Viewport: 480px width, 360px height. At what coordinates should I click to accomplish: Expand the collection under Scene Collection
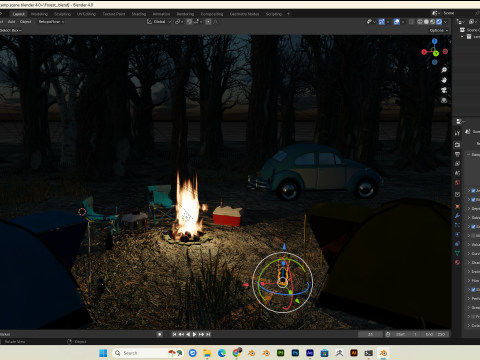coord(462,37)
